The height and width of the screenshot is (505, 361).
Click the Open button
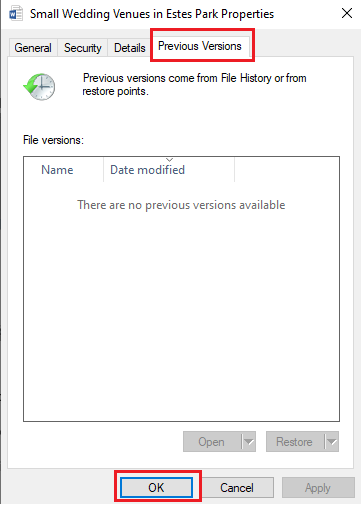(x=212, y=442)
